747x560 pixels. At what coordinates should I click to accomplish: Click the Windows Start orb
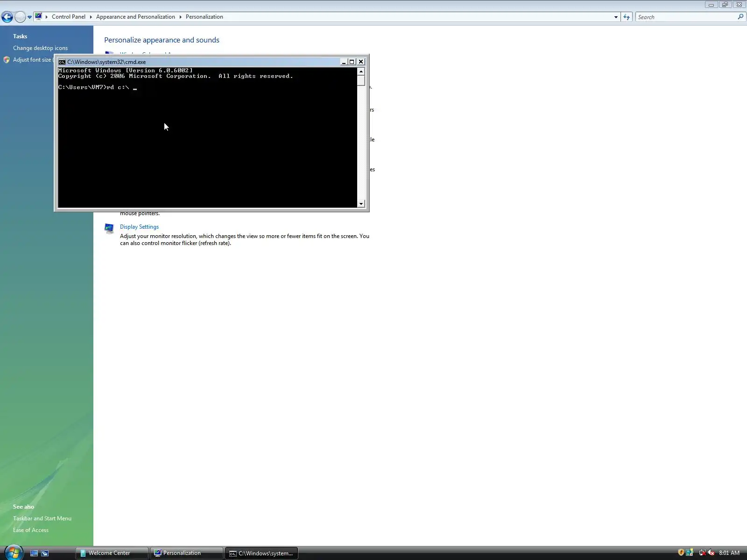(13, 552)
